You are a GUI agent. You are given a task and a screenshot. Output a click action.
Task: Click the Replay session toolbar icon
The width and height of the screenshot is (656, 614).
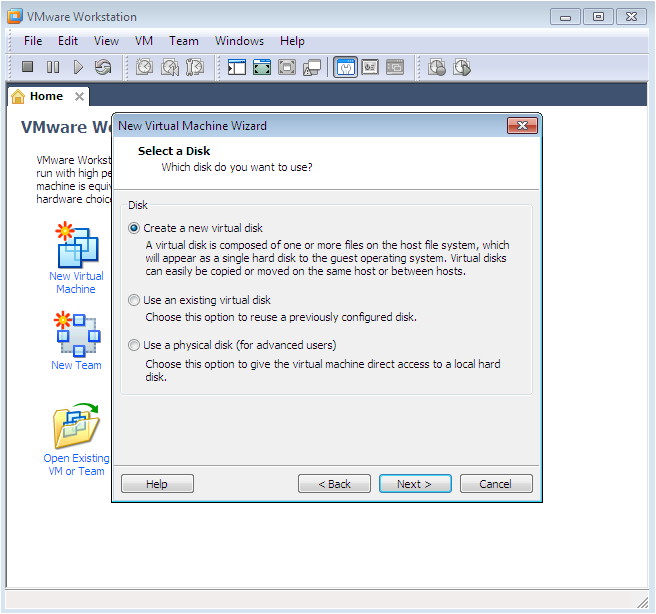462,67
